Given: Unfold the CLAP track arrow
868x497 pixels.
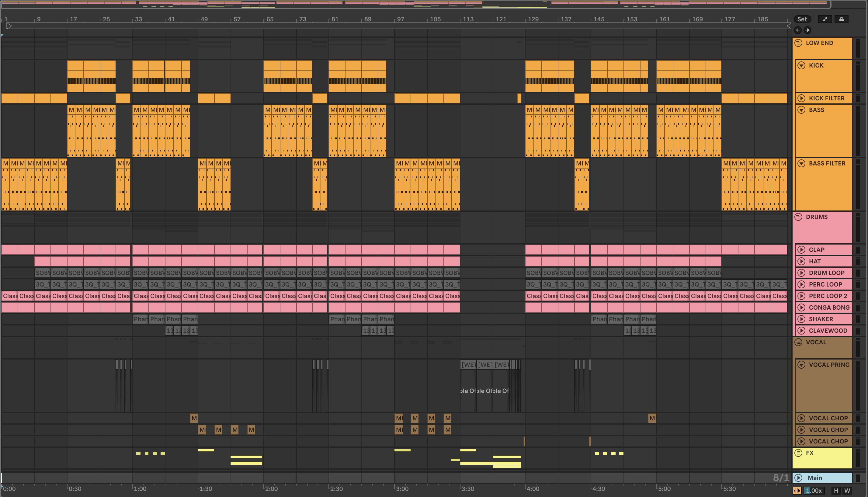Looking at the screenshot, I should pyautogui.click(x=801, y=249).
